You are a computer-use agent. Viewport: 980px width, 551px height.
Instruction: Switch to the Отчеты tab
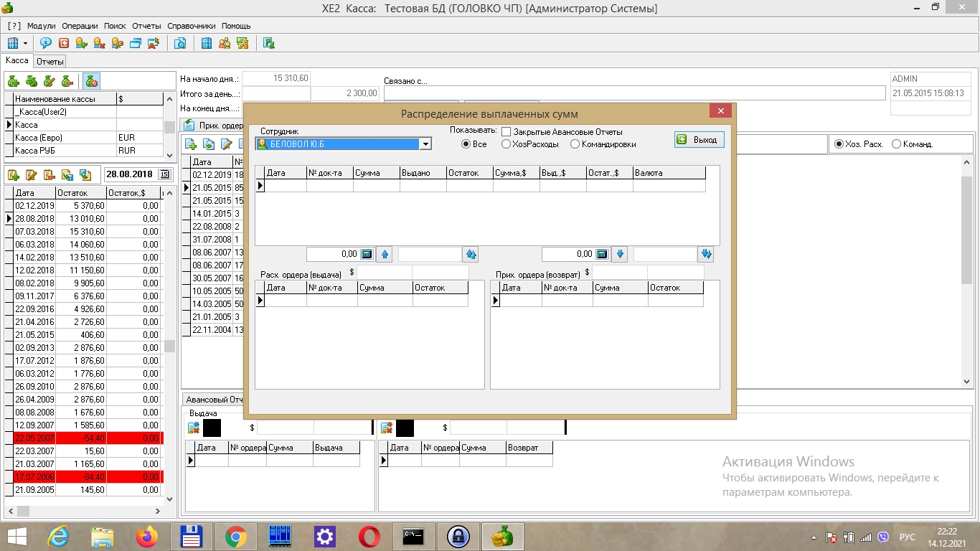coord(50,62)
